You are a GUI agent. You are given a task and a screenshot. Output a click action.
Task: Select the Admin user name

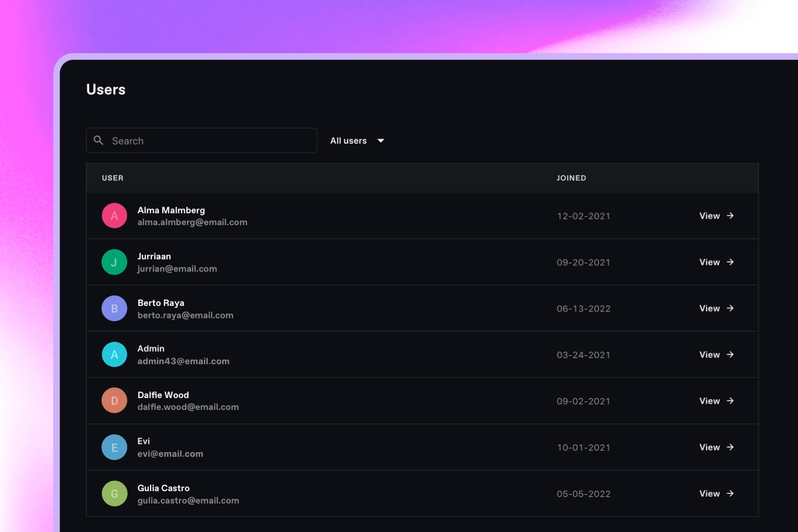click(x=151, y=349)
